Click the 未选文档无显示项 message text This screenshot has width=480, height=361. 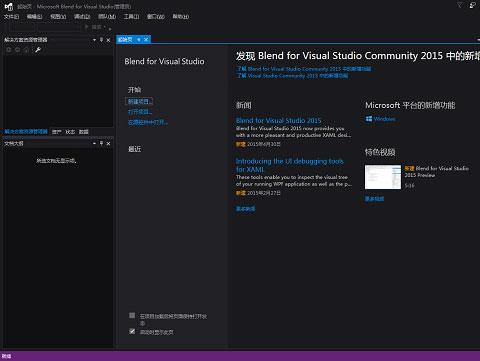[x=56, y=161]
